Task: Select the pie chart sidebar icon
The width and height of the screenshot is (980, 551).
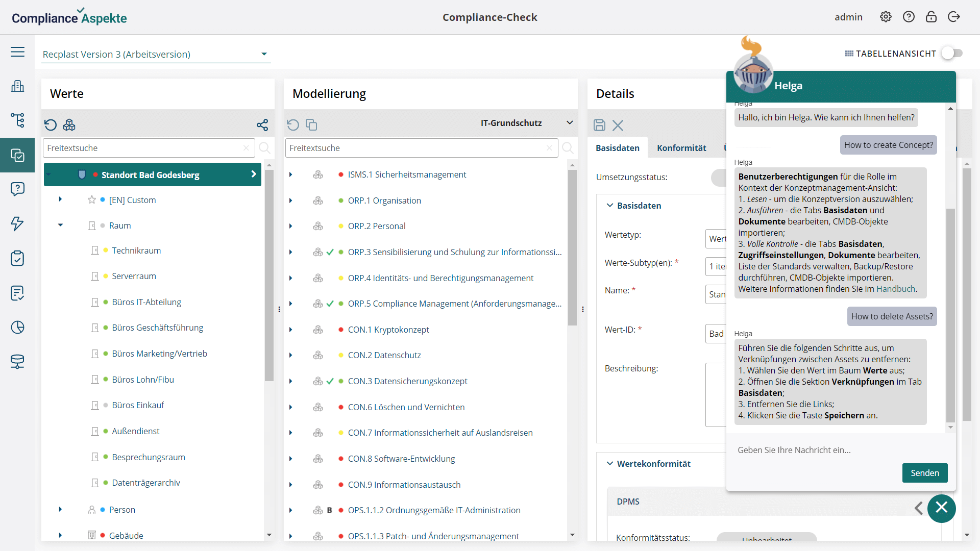Action: 18,328
